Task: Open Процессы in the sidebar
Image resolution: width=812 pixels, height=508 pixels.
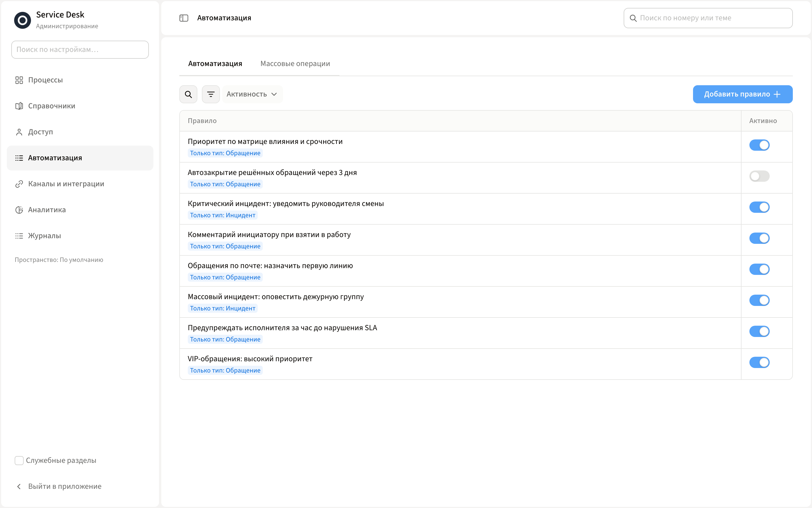Action: (x=80, y=80)
